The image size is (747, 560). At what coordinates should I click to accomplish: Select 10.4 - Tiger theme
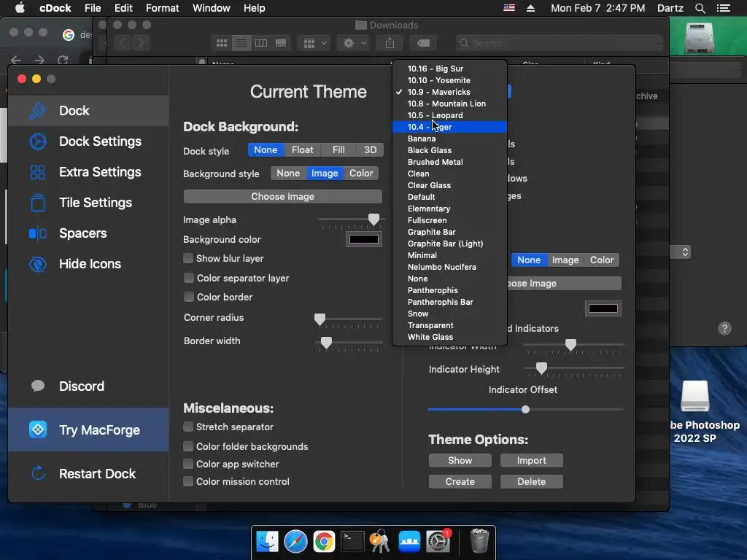449,127
